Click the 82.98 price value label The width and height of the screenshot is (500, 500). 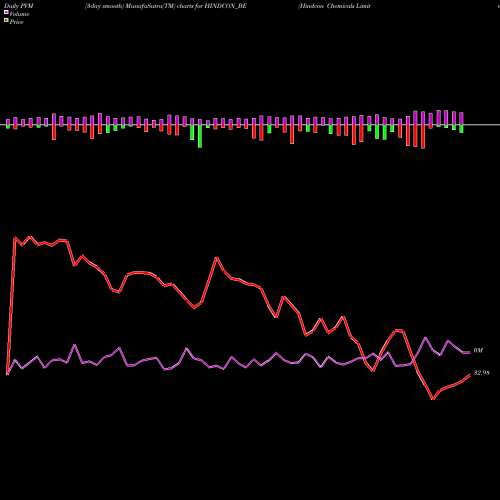coord(481,373)
